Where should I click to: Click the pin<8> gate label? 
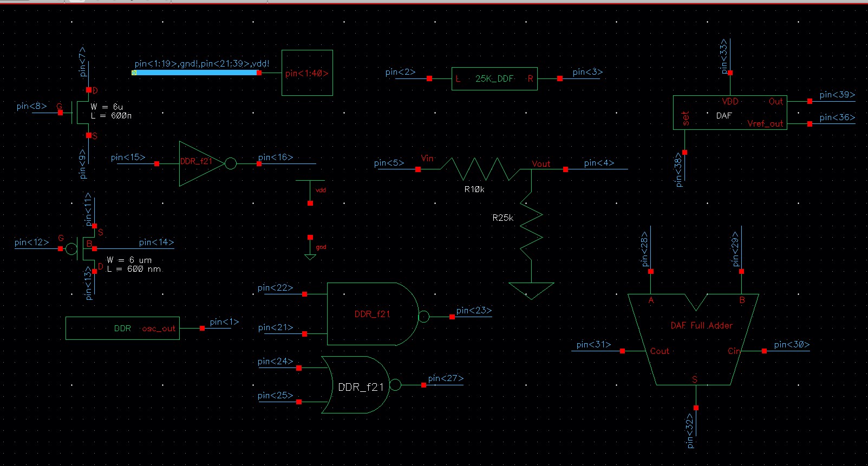coord(31,106)
